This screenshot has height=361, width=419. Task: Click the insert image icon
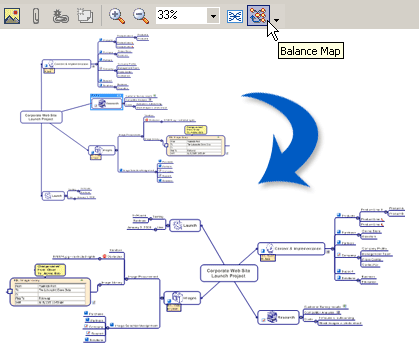pos(12,16)
